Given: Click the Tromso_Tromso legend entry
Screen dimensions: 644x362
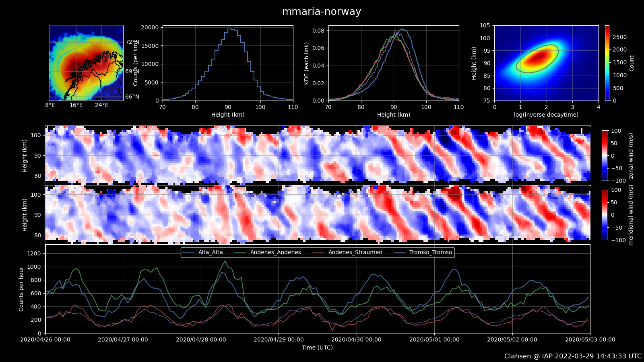Looking at the screenshot, I should (423, 253).
